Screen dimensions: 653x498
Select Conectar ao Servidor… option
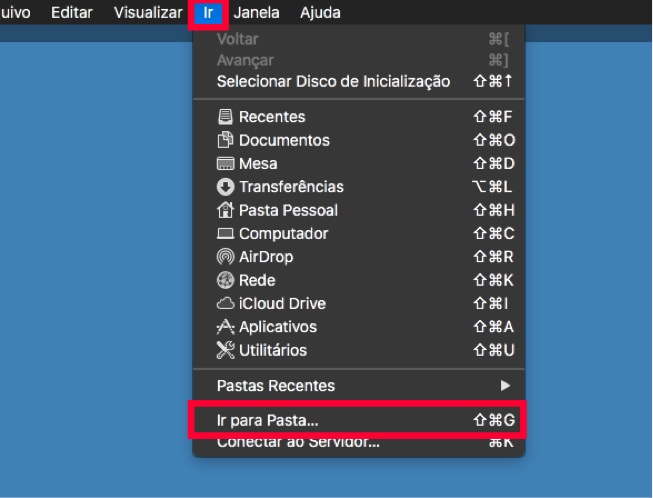298,443
